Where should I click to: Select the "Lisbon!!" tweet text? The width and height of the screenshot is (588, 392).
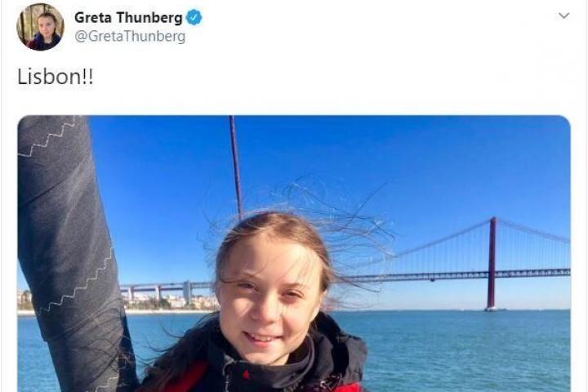coord(56,77)
